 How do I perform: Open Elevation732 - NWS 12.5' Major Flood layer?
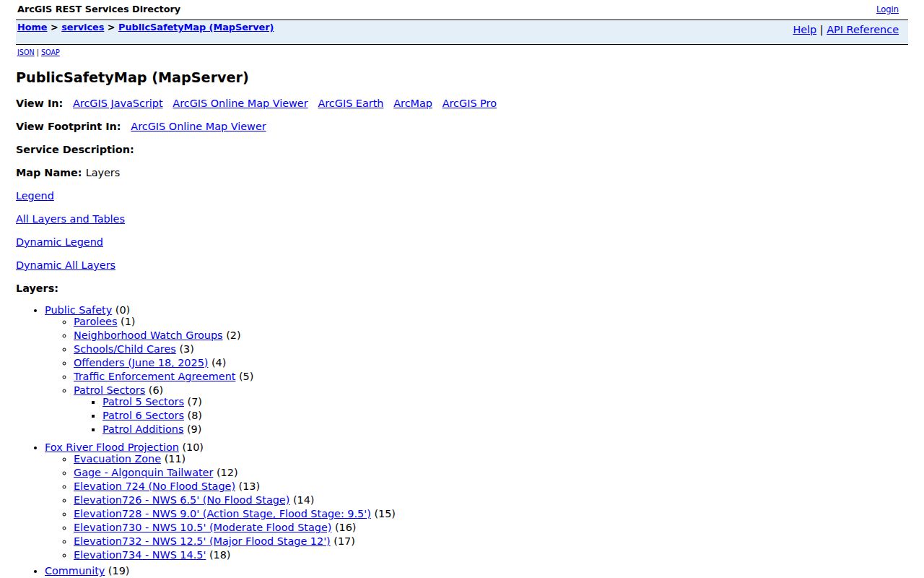[x=201, y=541]
